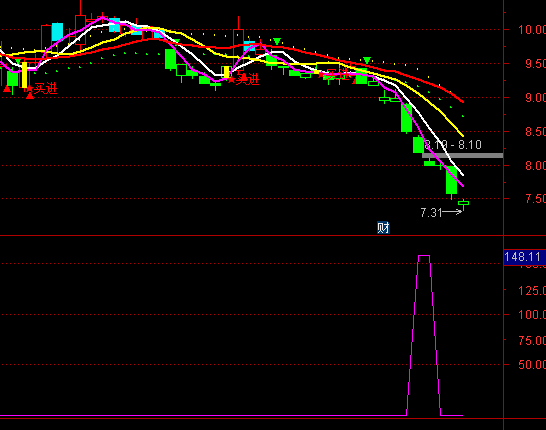
Task: Click the 7.50 price axis label
Action: (x=535, y=199)
